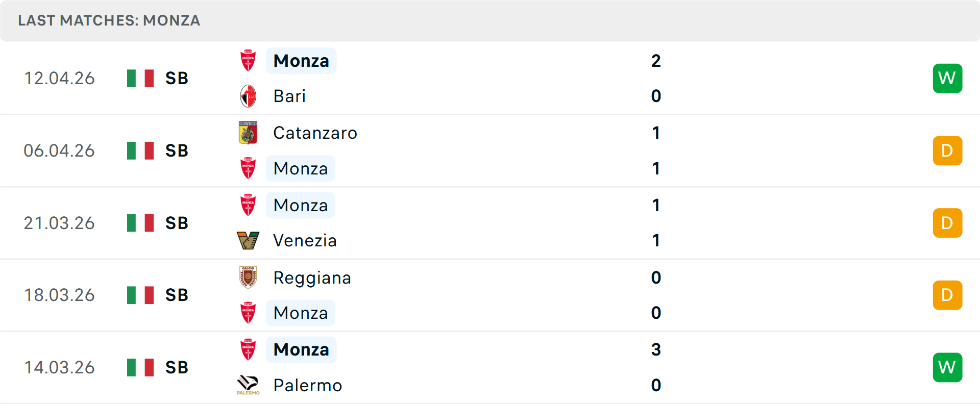This screenshot has width=980, height=404.
Task: Click the Last Matches: Monza header
Action: pyautogui.click(x=109, y=20)
